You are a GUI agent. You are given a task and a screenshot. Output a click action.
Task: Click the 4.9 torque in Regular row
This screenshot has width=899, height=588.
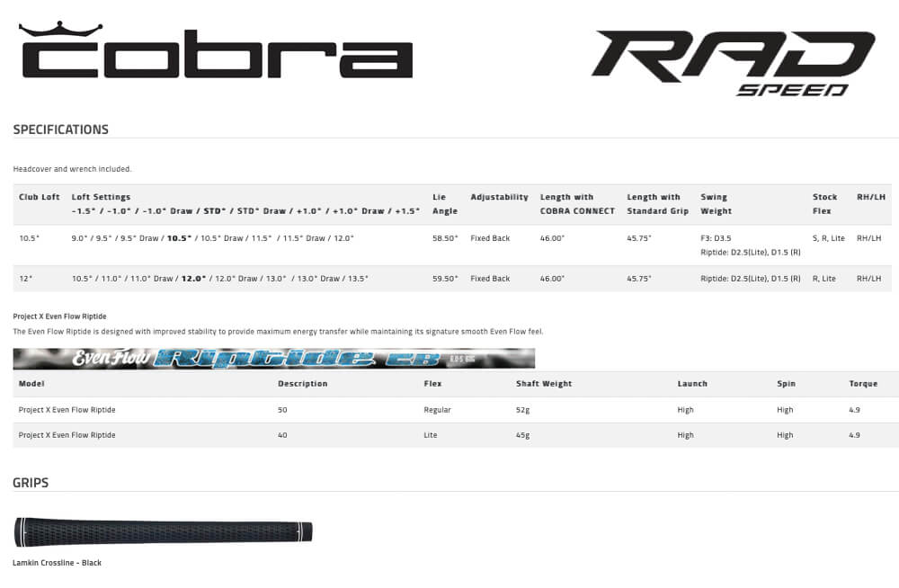[x=854, y=410]
